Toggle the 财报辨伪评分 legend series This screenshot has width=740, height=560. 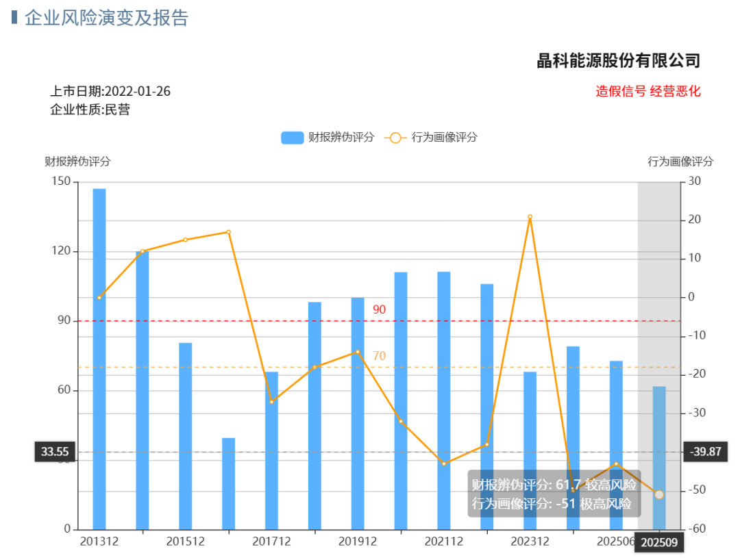pos(328,138)
